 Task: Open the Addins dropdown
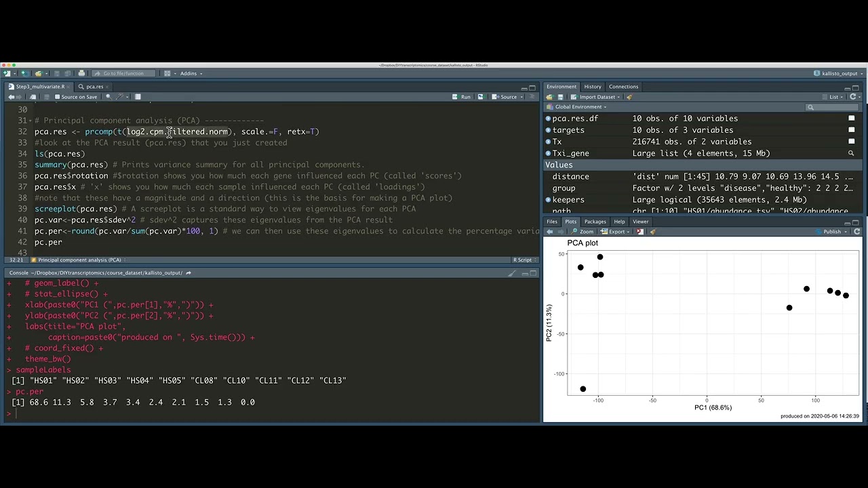pyautogui.click(x=191, y=73)
